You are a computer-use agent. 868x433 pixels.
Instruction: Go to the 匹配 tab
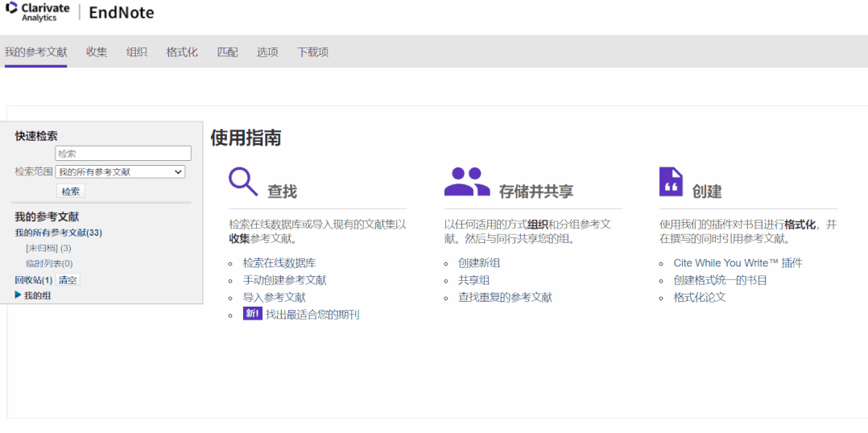(x=228, y=52)
